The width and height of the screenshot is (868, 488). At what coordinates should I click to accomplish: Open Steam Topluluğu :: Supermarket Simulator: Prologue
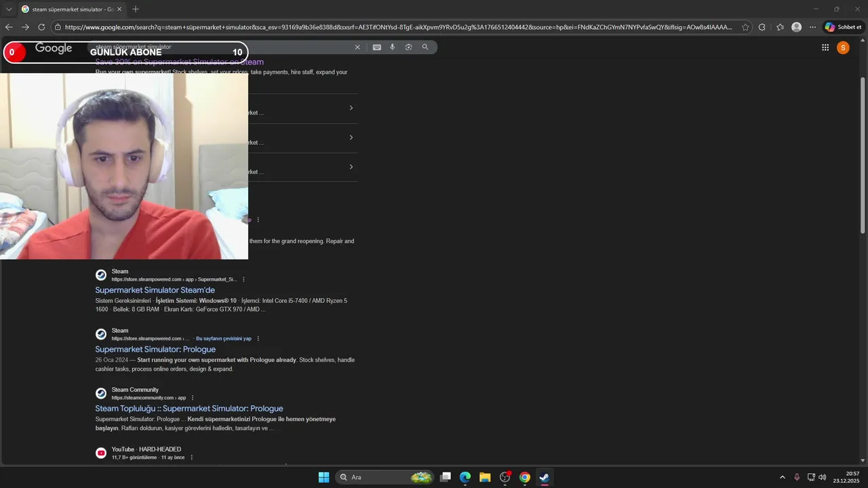189,408
